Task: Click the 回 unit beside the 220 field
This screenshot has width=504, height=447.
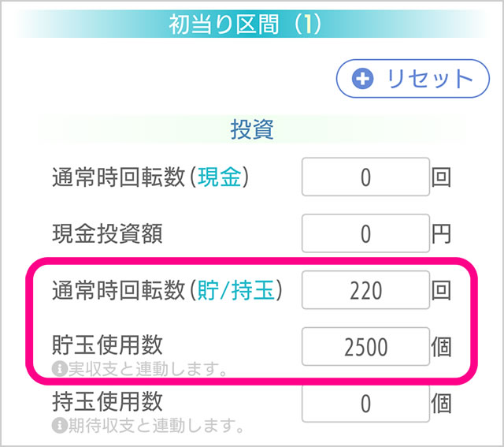Action: point(442,291)
